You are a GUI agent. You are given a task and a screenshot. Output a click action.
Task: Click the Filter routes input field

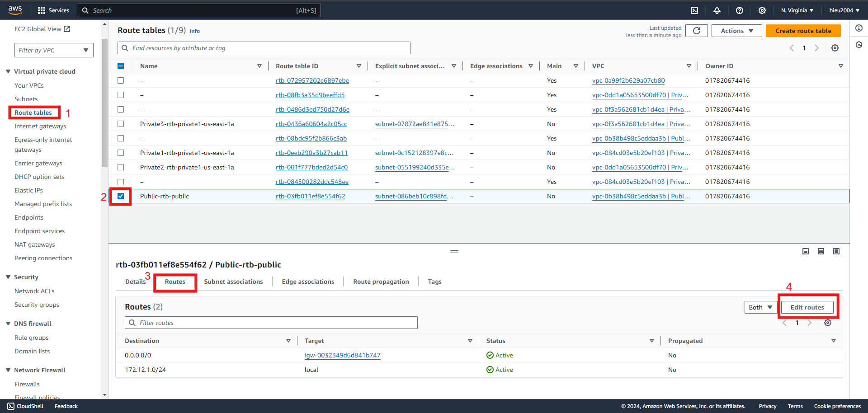pos(271,323)
